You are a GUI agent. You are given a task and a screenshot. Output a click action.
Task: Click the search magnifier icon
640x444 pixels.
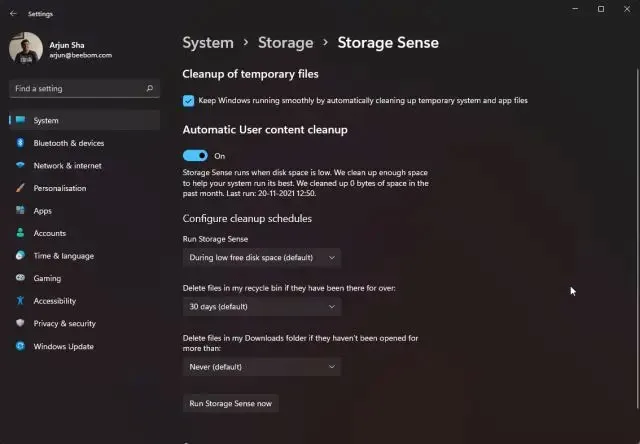(x=149, y=88)
